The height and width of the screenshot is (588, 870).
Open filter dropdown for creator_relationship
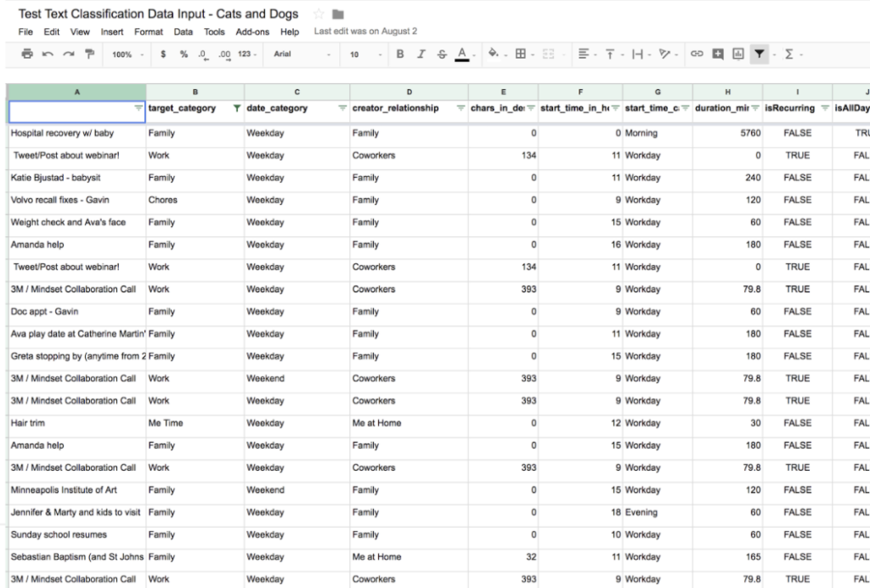pyautogui.click(x=460, y=108)
